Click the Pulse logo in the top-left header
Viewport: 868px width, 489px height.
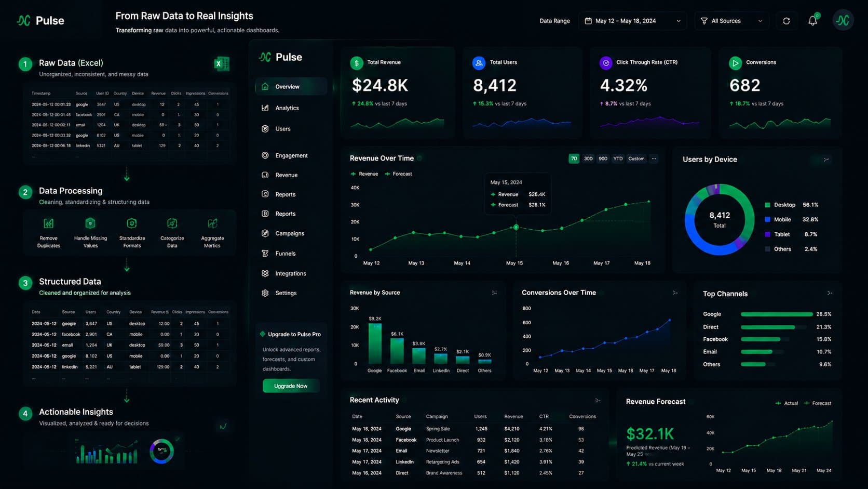[40, 21]
